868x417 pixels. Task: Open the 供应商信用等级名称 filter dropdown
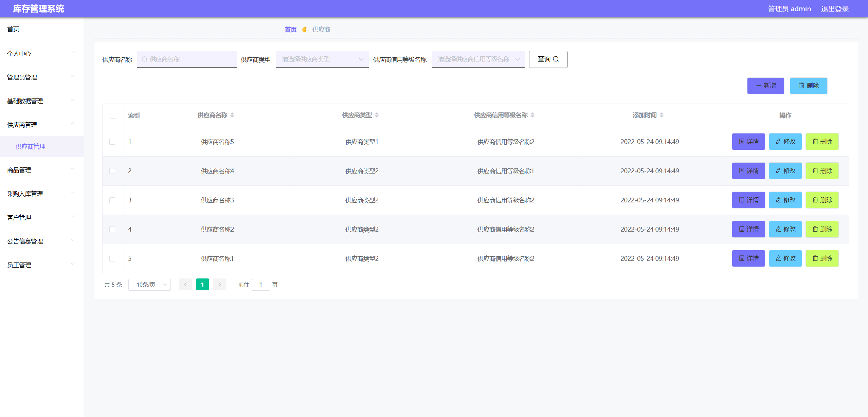point(477,59)
